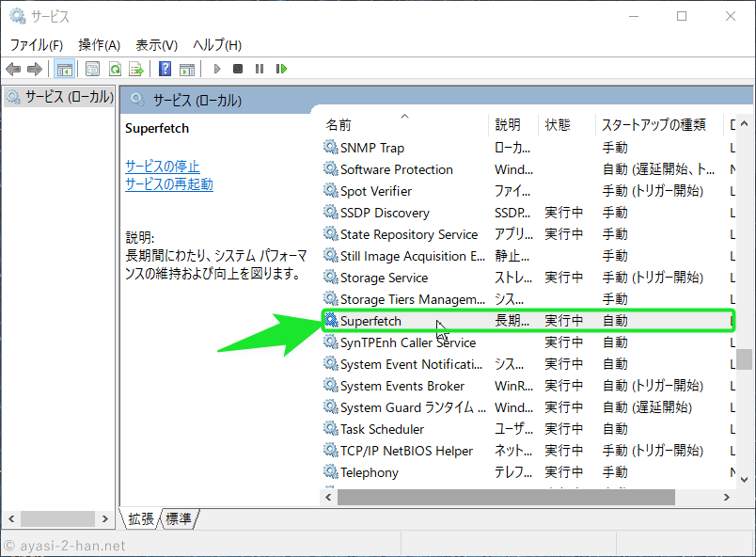
Task: Click the サービスの停止 link
Action: (163, 166)
